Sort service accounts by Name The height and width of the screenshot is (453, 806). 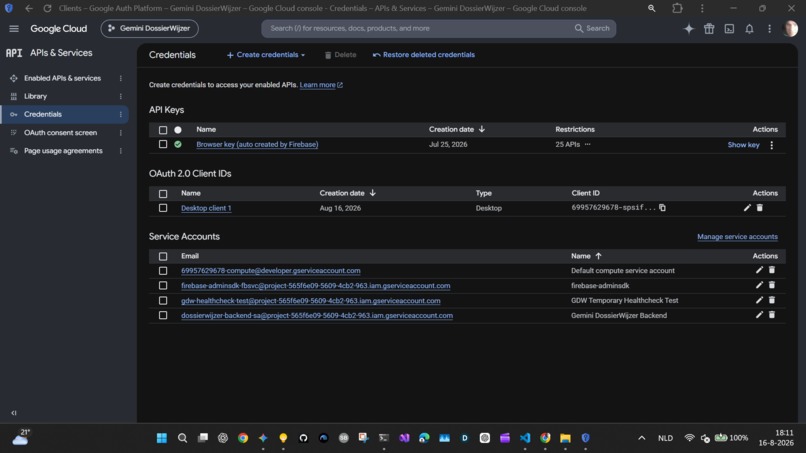(587, 256)
